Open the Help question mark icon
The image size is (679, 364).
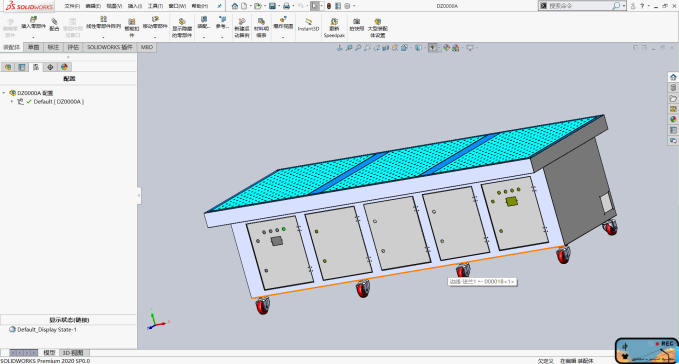click(642, 6)
